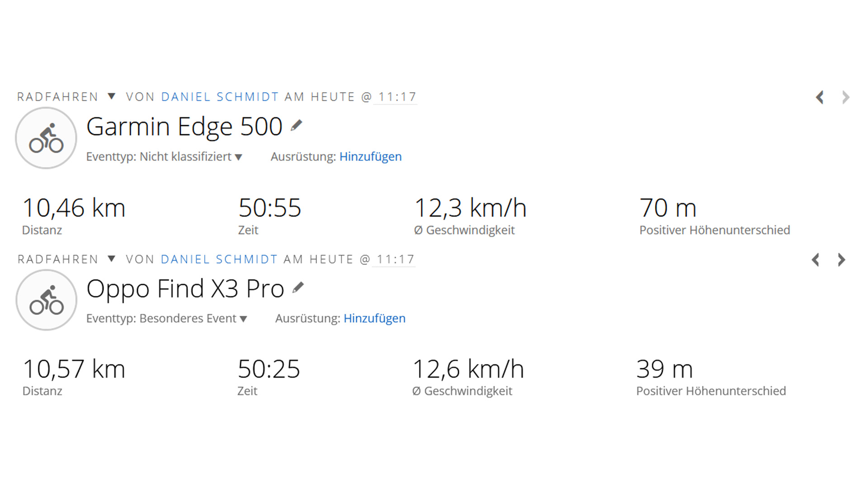
Task: Click pencil icon next to Oppo Find X3 Pro
Action: (298, 287)
